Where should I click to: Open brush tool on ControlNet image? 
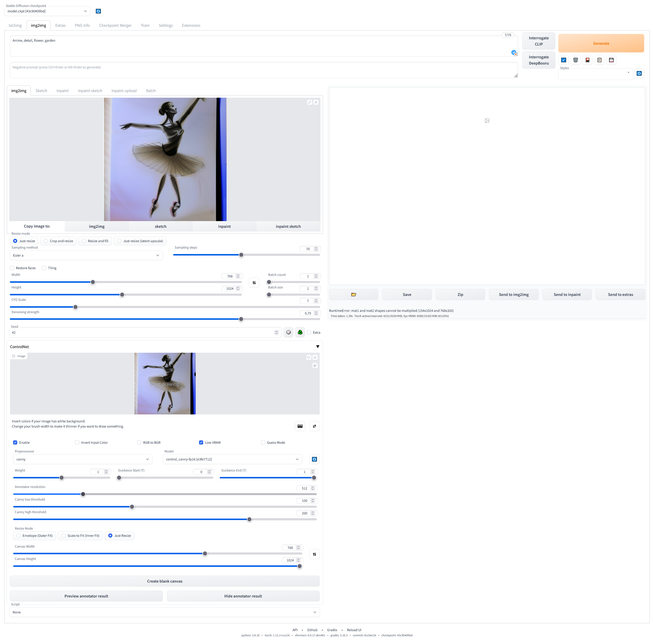(315, 366)
